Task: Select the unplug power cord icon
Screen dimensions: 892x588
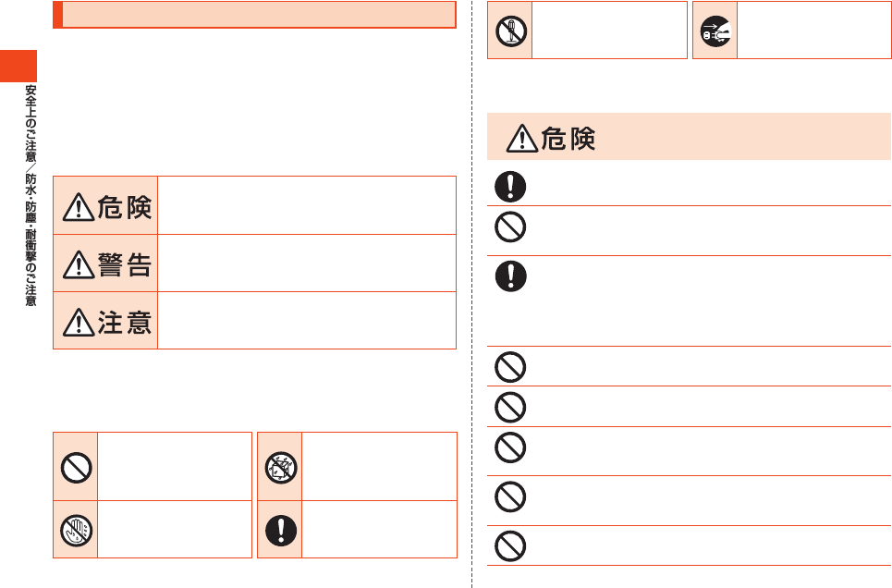Action: click(715, 31)
